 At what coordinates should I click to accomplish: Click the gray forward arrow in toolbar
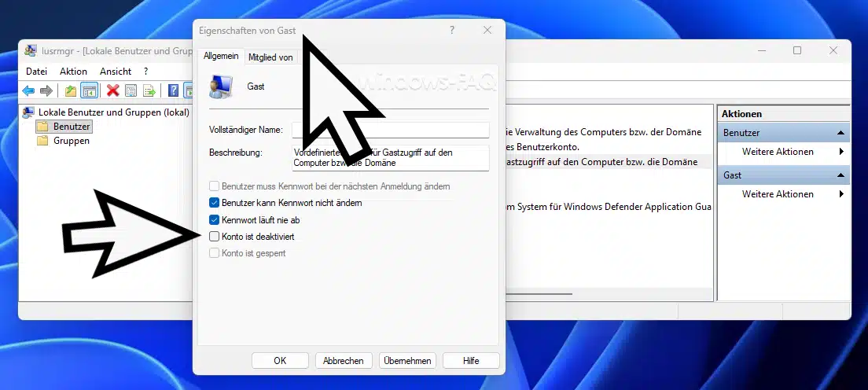click(x=46, y=90)
